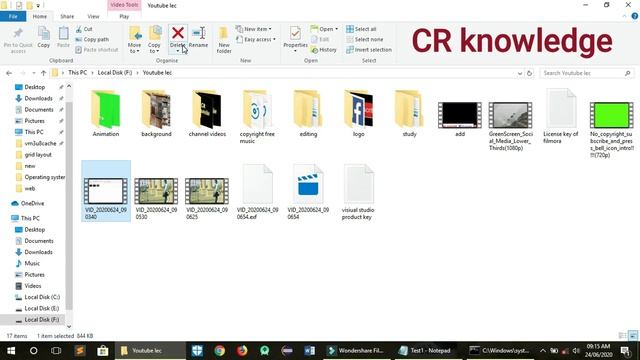This screenshot has height=360, width=640.
Task: Select the VID_20200624_090654.exf file
Action: pyautogui.click(x=258, y=192)
